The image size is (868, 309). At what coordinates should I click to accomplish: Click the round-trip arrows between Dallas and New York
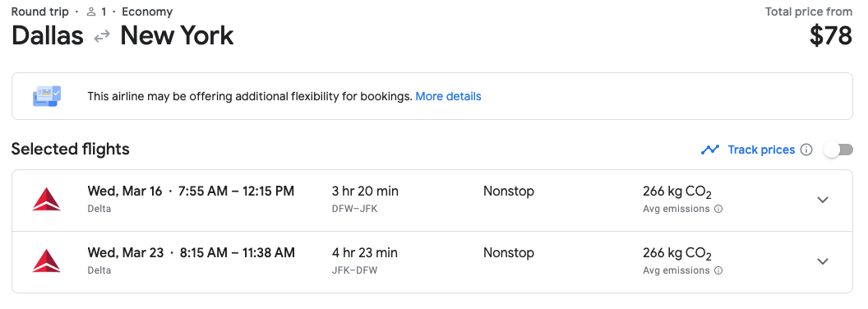102,36
